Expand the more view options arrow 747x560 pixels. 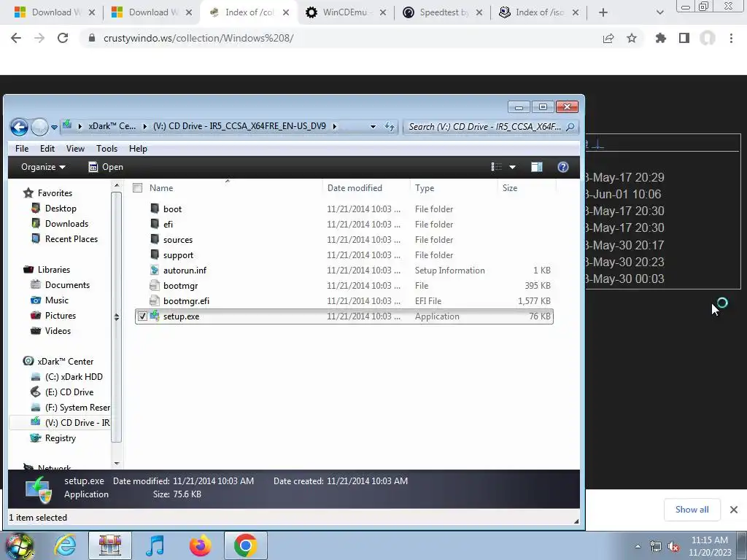(x=513, y=167)
